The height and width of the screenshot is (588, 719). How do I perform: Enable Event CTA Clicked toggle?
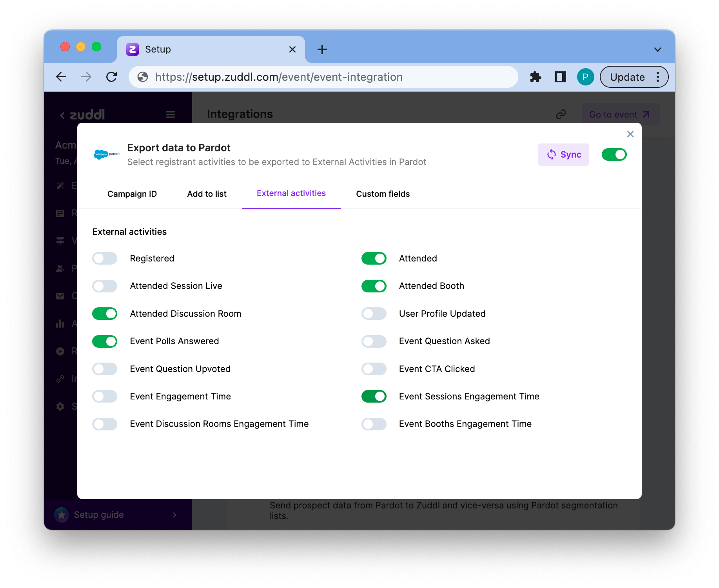pyautogui.click(x=374, y=369)
